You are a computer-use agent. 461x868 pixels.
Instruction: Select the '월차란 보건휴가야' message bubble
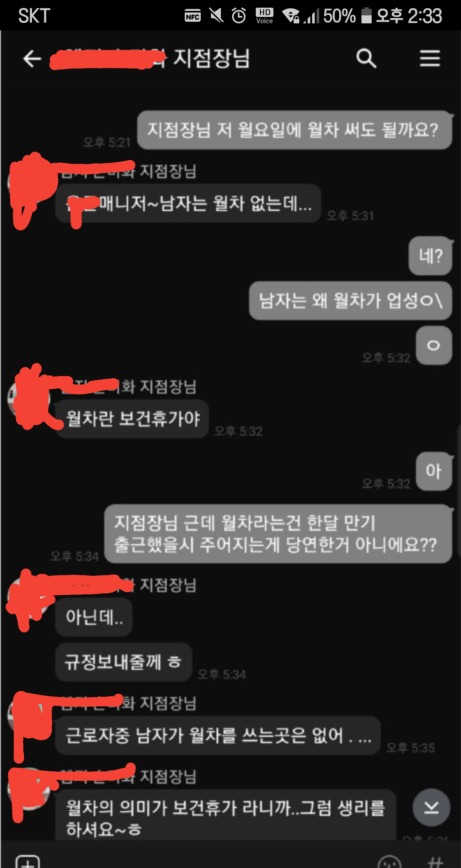pyautogui.click(x=132, y=419)
